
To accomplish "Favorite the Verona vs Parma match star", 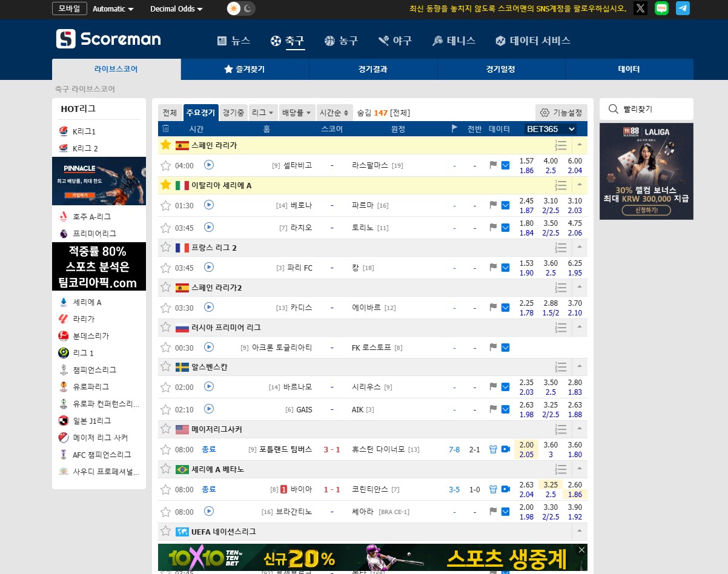I will click(x=165, y=205).
